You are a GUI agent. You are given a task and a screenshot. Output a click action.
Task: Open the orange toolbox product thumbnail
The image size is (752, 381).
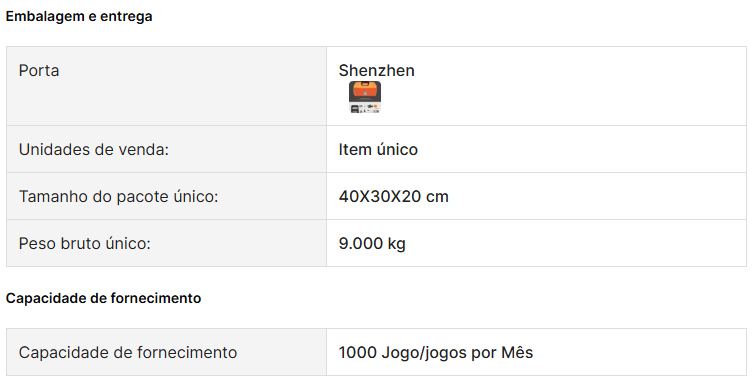365,97
